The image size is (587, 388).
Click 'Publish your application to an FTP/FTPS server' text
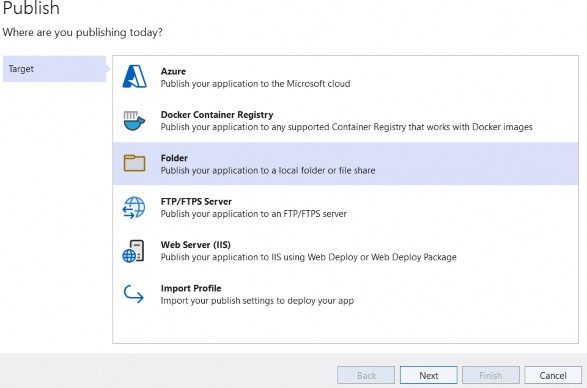click(x=254, y=214)
